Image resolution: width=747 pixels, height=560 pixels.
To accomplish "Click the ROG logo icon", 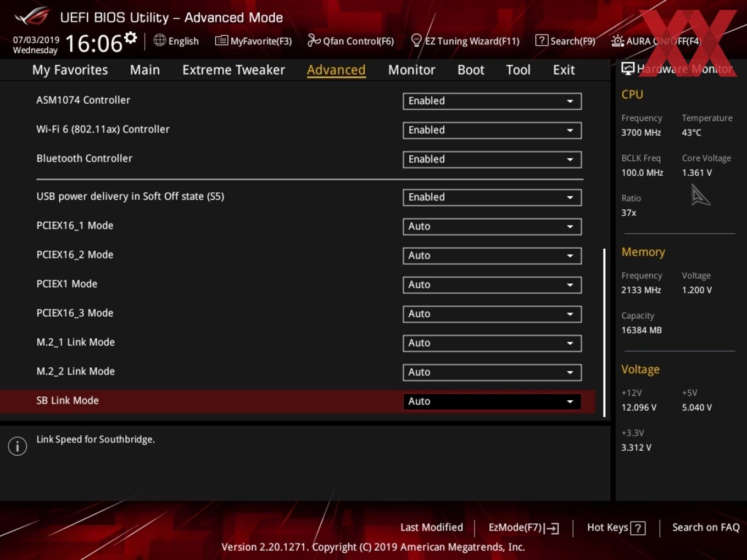I will tap(32, 16).
